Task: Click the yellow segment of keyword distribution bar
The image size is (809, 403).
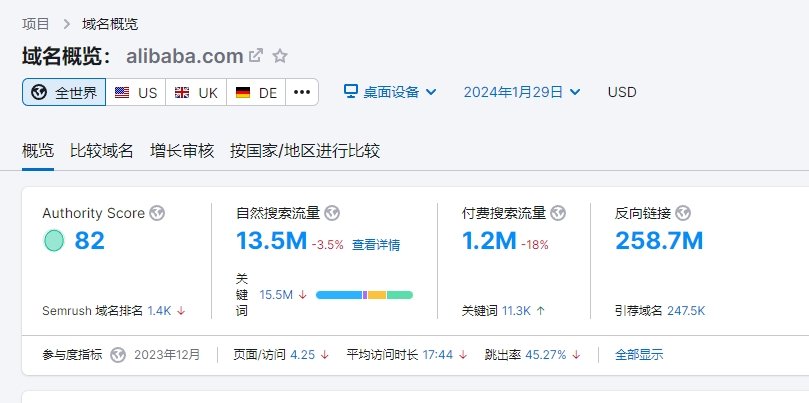Action: coord(377,295)
